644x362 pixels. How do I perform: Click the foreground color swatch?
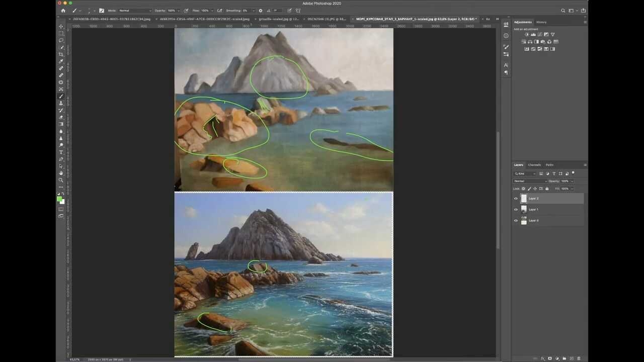point(60,200)
